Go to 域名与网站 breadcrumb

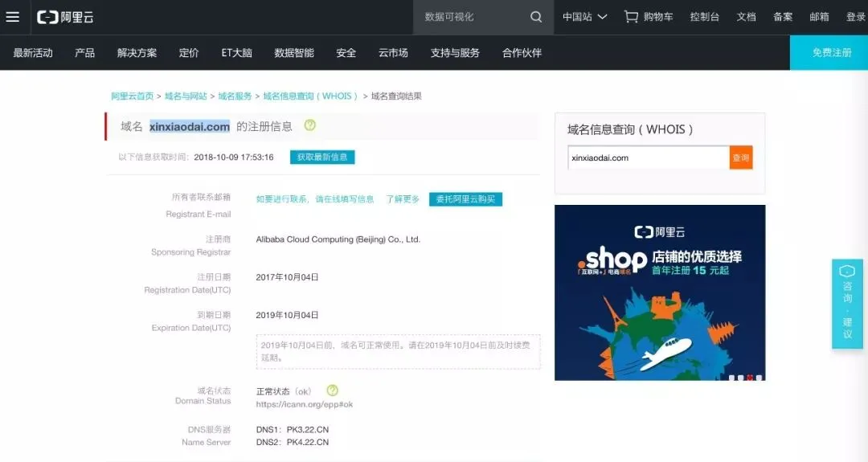tap(186, 96)
